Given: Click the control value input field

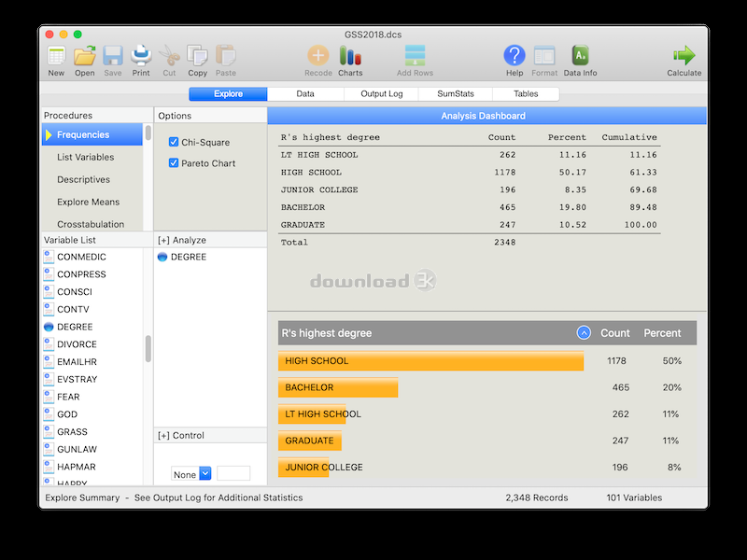Looking at the screenshot, I should 233,474.
